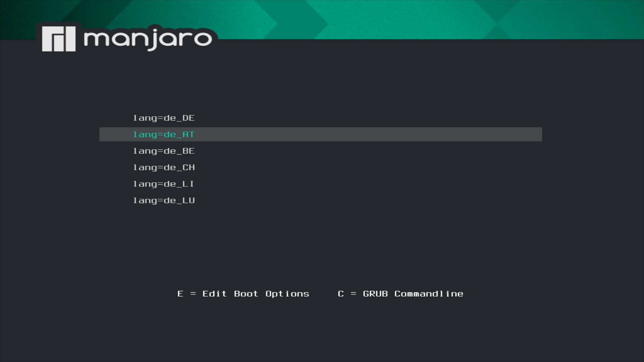Click the Luxembourg locale entry
Image resolution: width=644 pixels, height=362 pixels.
(164, 200)
